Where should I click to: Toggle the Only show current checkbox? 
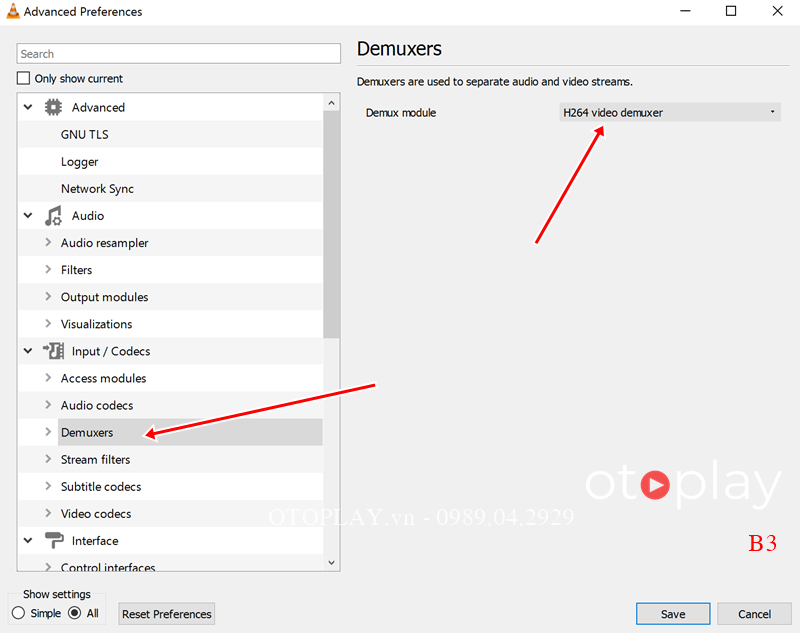[x=23, y=79]
